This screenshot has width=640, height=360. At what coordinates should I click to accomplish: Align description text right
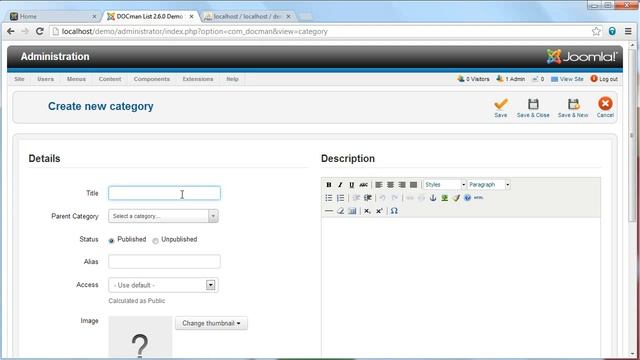coord(402,185)
